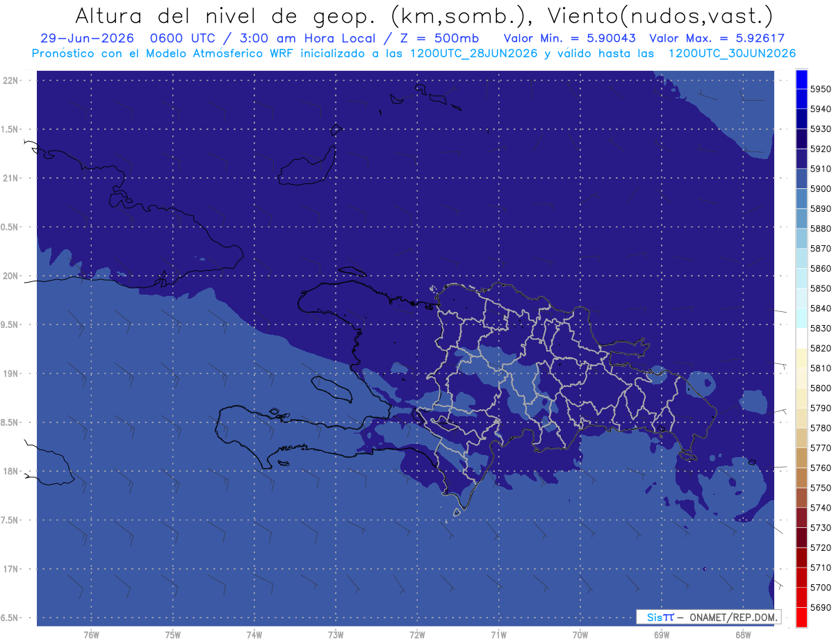
Task: Click the "5760" colorbar value
Action: click(820, 468)
